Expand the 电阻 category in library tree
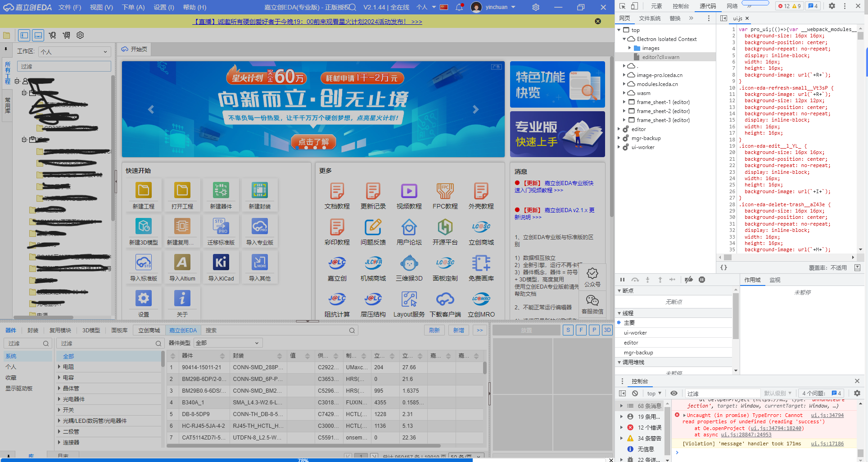Image resolution: width=868 pixels, height=462 pixels. pos(59,367)
